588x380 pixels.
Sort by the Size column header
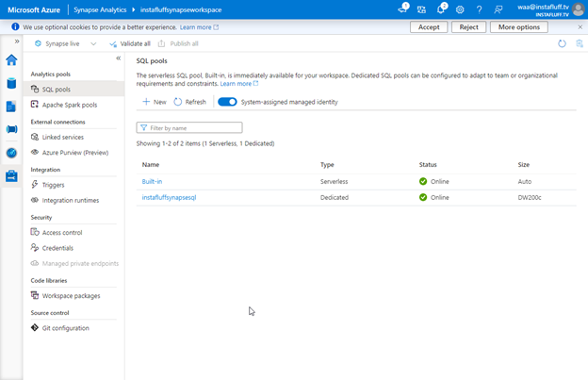[524, 165]
